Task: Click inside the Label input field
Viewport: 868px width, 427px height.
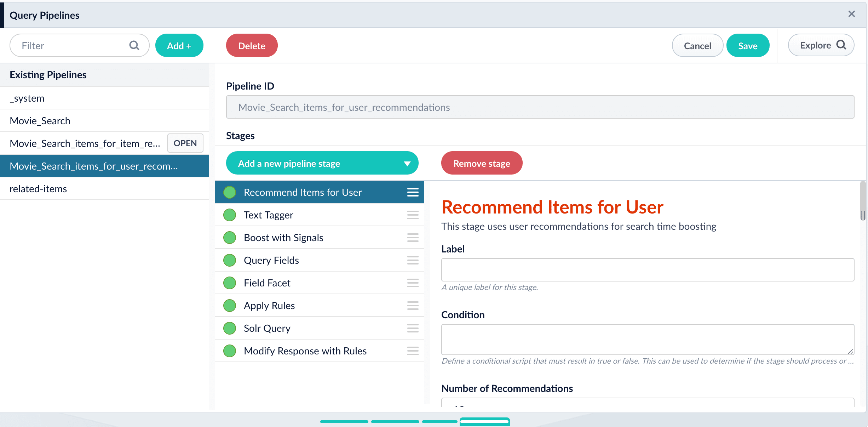Action: [x=647, y=270]
